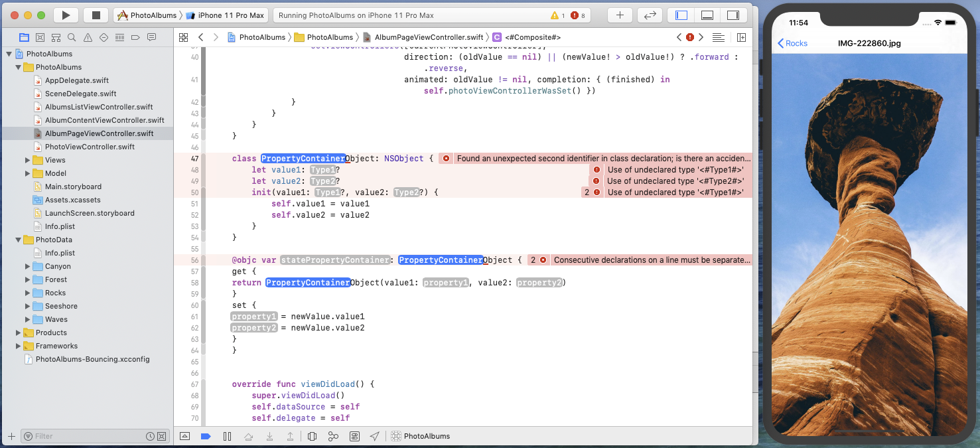Expand the Waves folder
This screenshot has height=448, width=980.
[x=27, y=319]
